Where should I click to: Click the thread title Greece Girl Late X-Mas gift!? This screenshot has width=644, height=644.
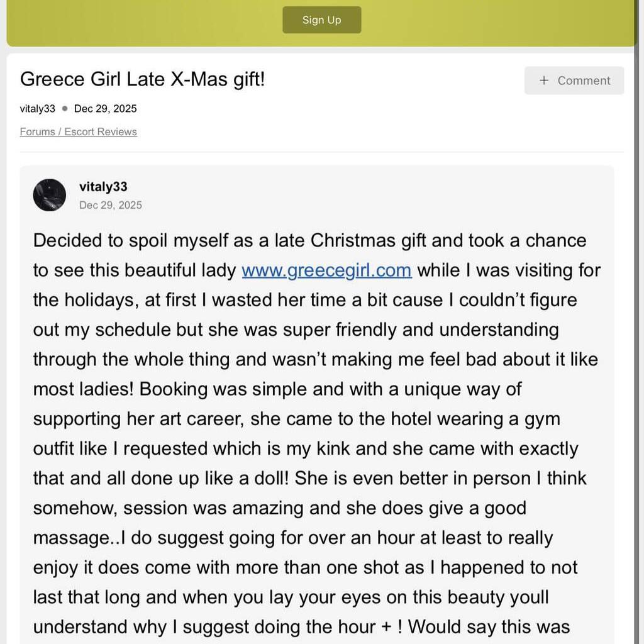[x=143, y=79]
